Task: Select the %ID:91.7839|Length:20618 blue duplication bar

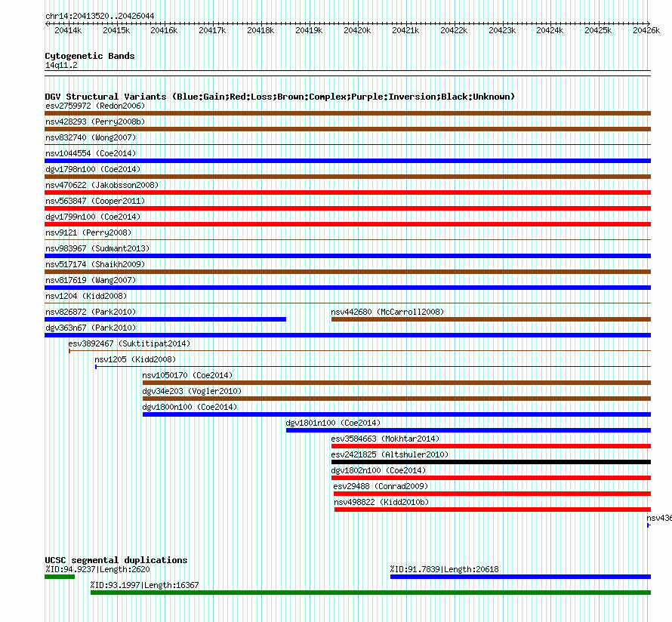Action: pyautogui.click(x=521, y=577)
